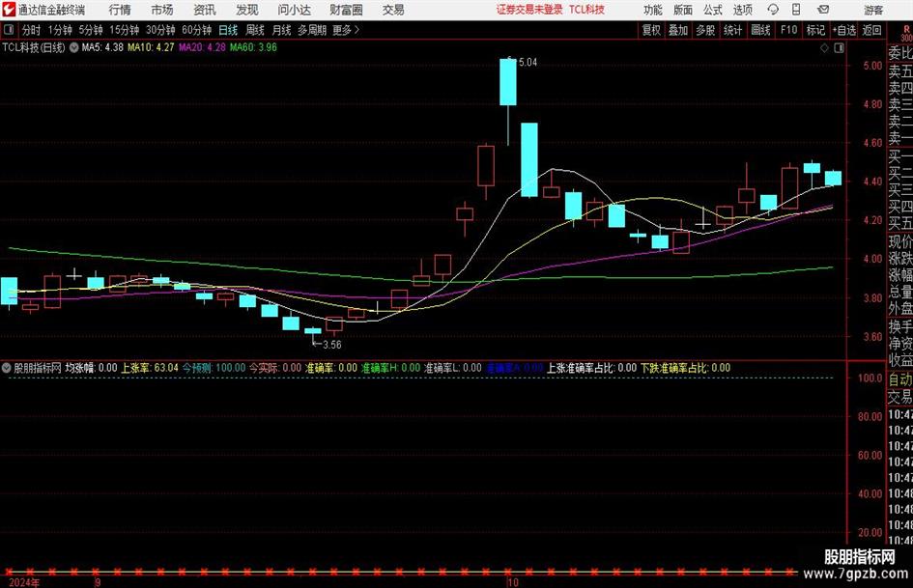Open the 多周期 multi-period view

pos(312,30)
